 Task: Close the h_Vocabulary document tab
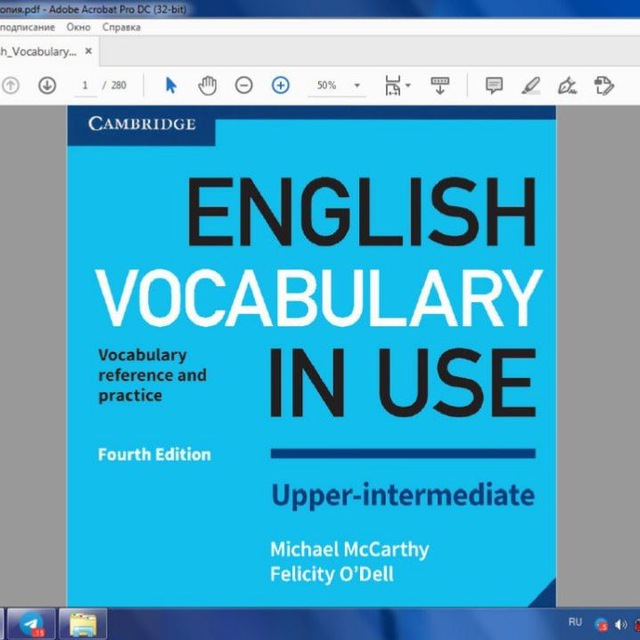coord(88,51)
